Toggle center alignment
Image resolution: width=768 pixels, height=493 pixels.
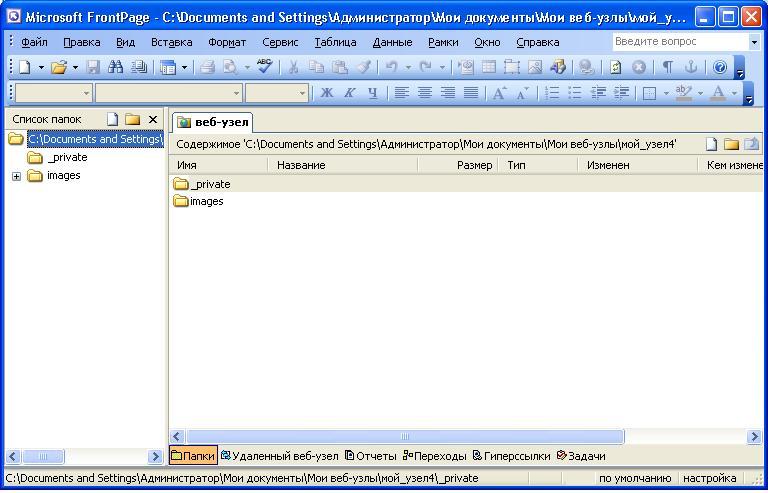(x=425, y=93)
